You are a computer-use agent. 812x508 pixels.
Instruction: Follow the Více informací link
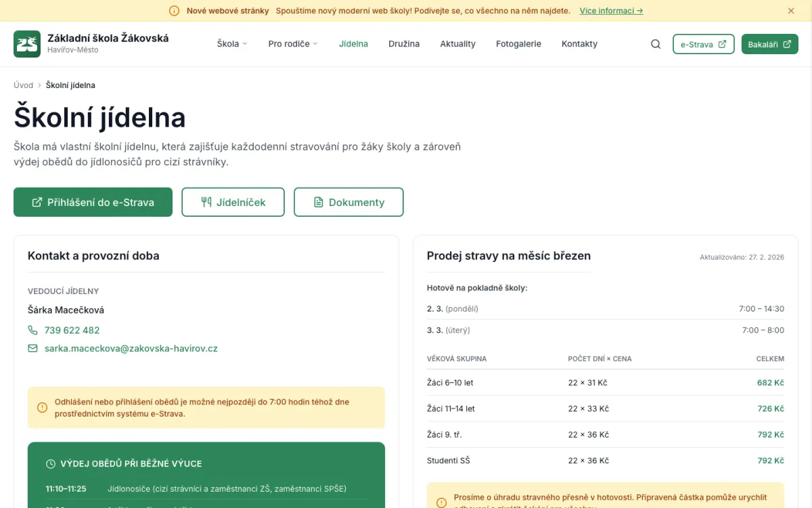point(611,11)
